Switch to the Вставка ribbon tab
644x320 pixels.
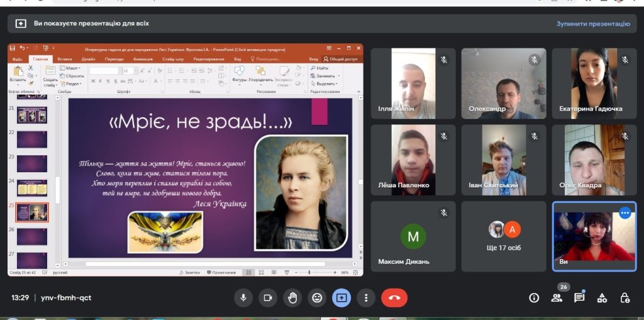point(64,59)
